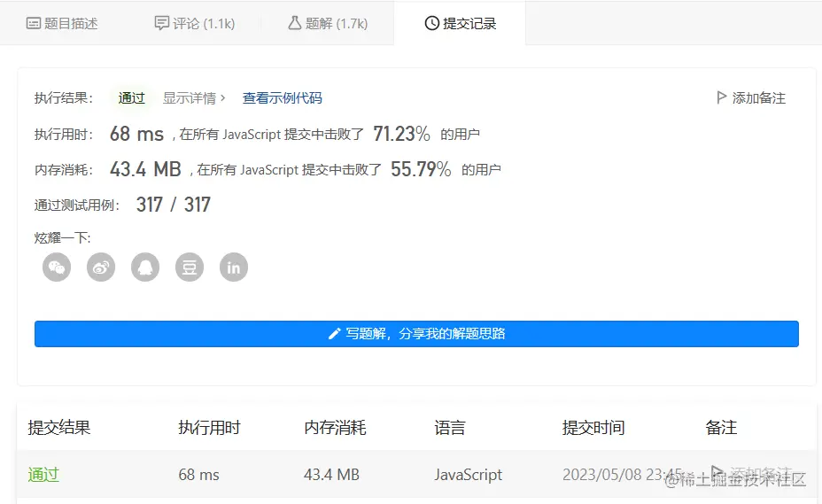Share result via LinkedIn icon

coord(234,268)
